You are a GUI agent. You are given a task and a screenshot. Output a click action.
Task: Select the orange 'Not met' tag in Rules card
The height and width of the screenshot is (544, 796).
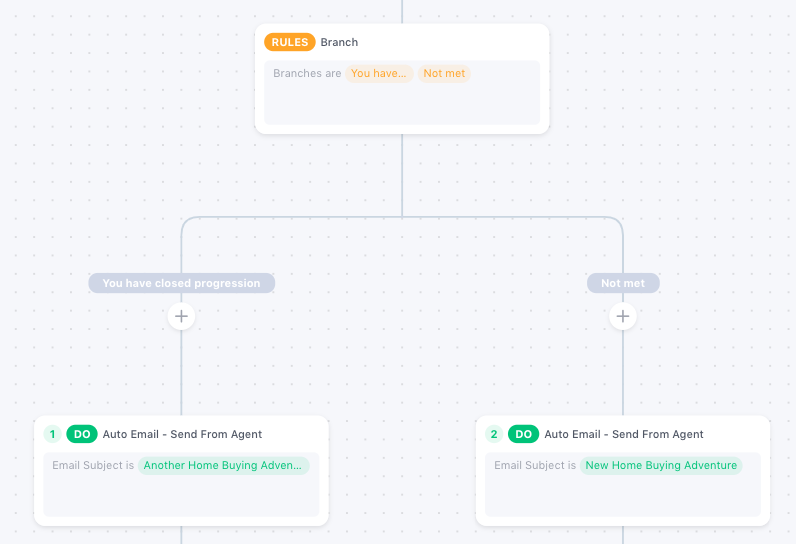coord(444,73)
